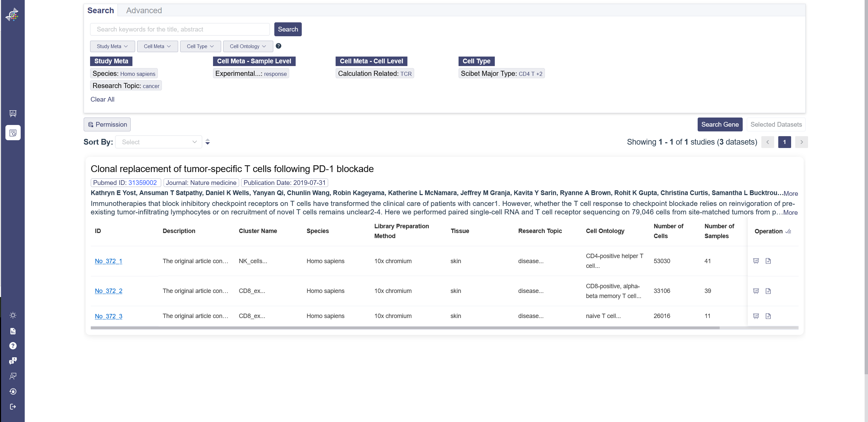Click the logout arrow icon in sidebar

click(13, 406)
